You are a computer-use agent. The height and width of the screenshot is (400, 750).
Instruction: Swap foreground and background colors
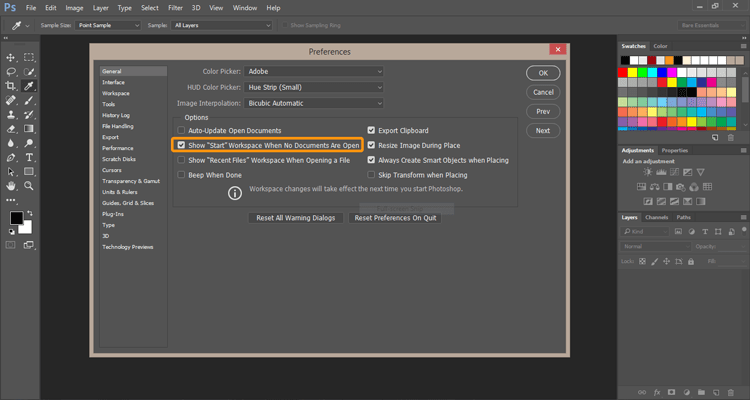(30, 213)
